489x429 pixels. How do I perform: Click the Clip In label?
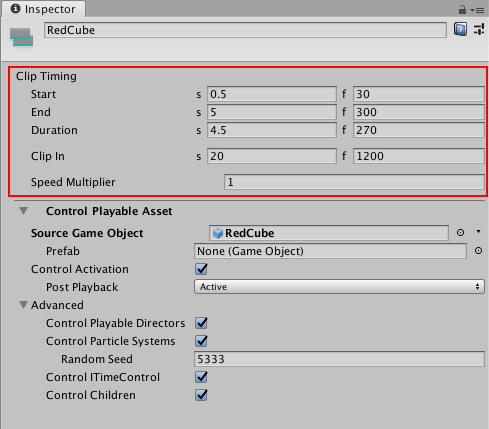click(48, 156)
